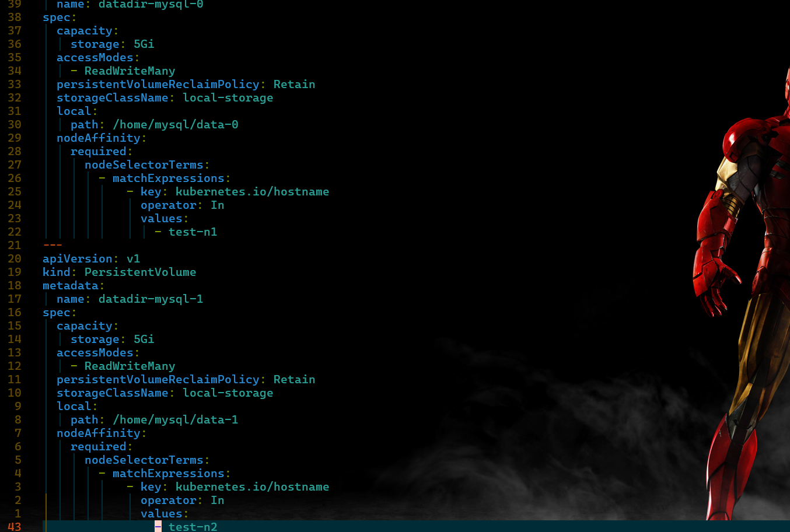Click the line number 20 in the gutter
The height and width of the screenshot is (532, 790).
coord(15,258)
